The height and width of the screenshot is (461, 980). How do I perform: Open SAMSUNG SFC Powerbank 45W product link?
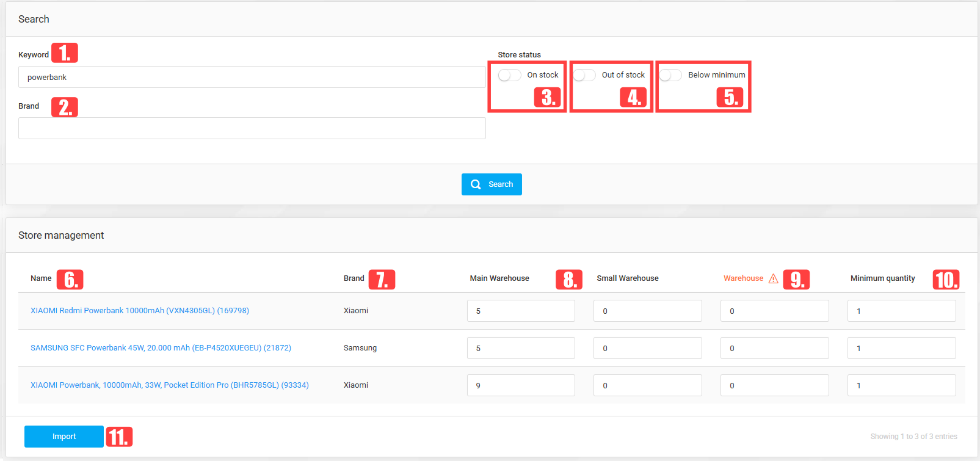tap(161, 348)
